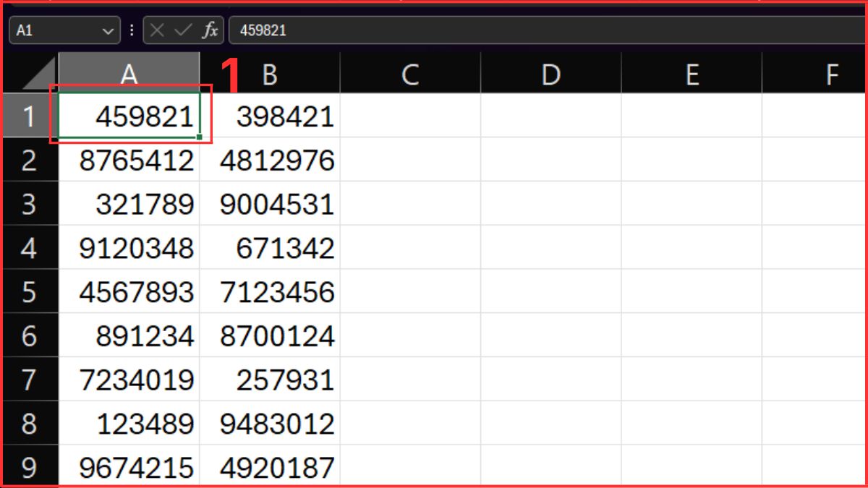Screen dimensions: 868x488
Task: Select column B header
Action: pyautogui.click(x=270, y=74)
